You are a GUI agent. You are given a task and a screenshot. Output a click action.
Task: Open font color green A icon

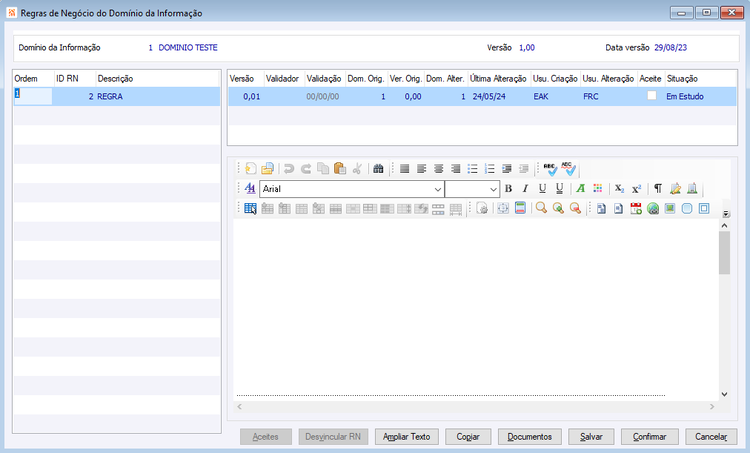pos(580,188)
